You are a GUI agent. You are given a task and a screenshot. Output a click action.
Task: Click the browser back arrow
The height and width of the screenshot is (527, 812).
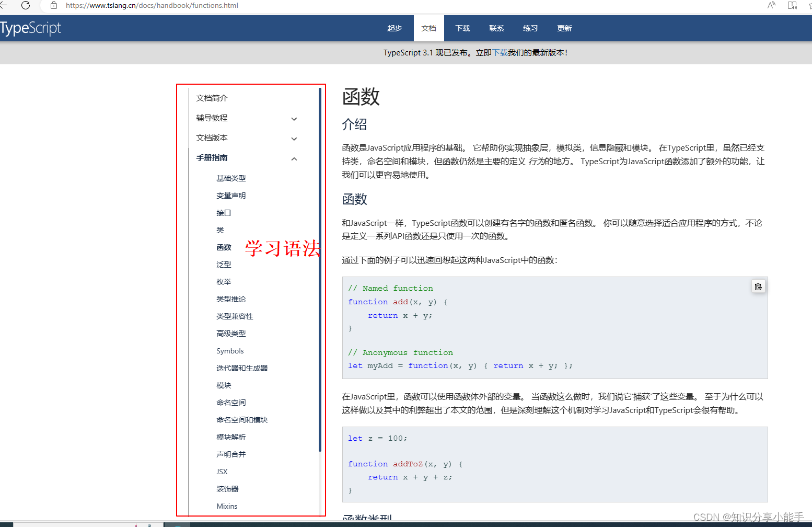coord(3,5)
